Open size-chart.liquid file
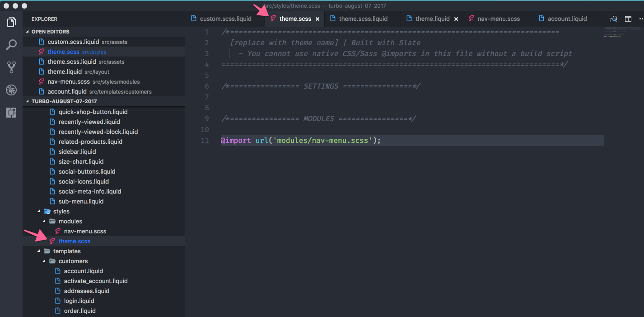This screenshot has width=644, height=317. click(x=104, y=161)
